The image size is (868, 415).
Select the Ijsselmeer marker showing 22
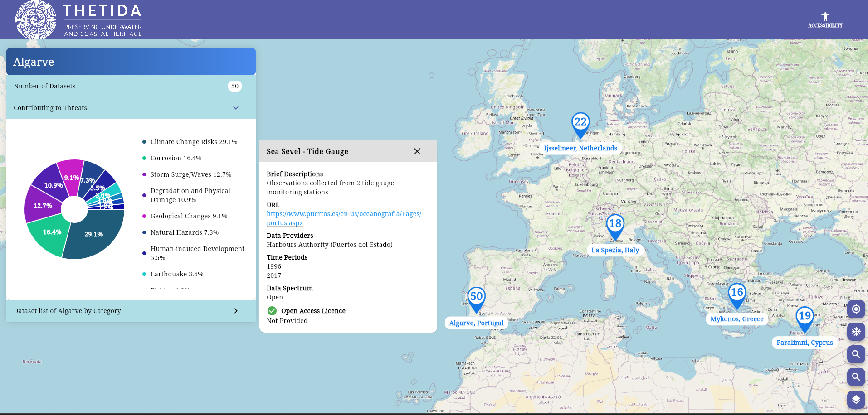point(580,123)
